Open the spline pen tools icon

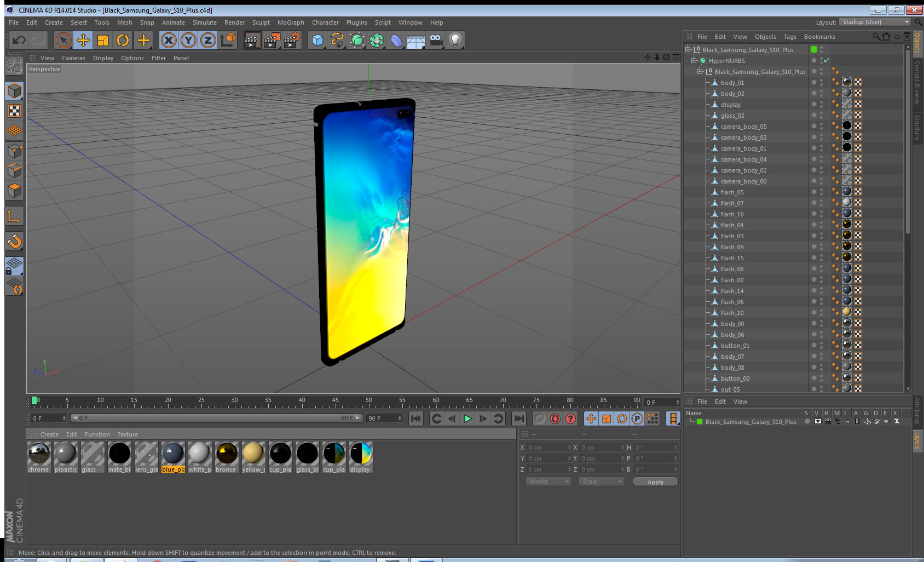337,40
